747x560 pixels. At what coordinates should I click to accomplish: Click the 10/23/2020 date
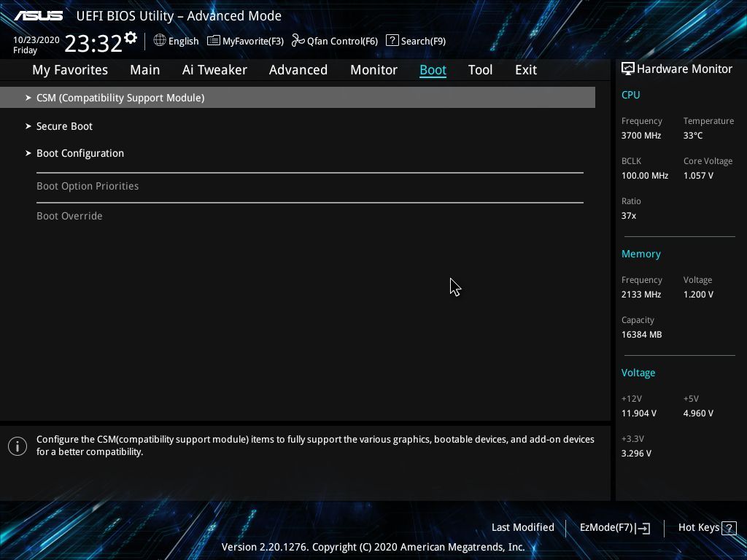pyautogui.click(x=36, y=40)
